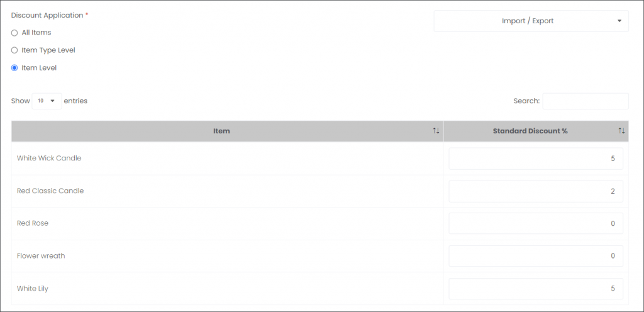Sort by Standard Discount % arrows icon
644x312 pixels.
pyautogui.click(x=621, y=131)
